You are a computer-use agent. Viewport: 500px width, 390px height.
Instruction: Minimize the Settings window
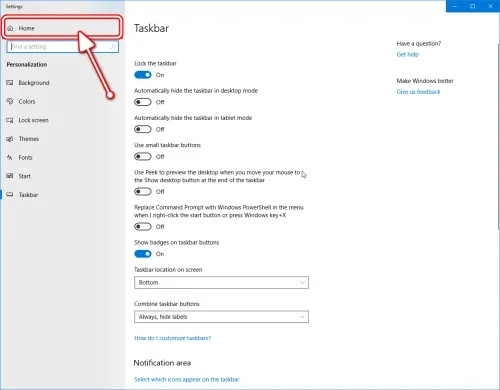[455, 6]
